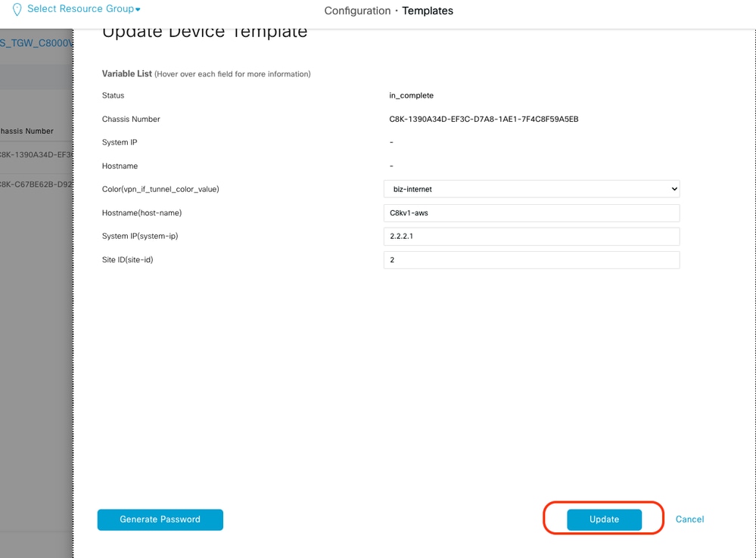Click the Variable List heading
The width and height of the screenshot is (756, 558).
pos(127,74)
